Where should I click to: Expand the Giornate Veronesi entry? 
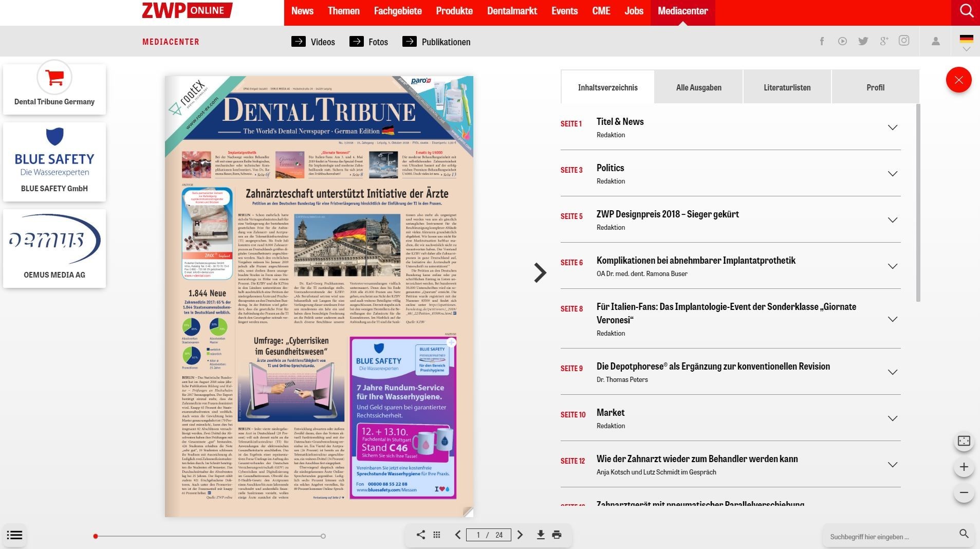[x=893, y=319]
